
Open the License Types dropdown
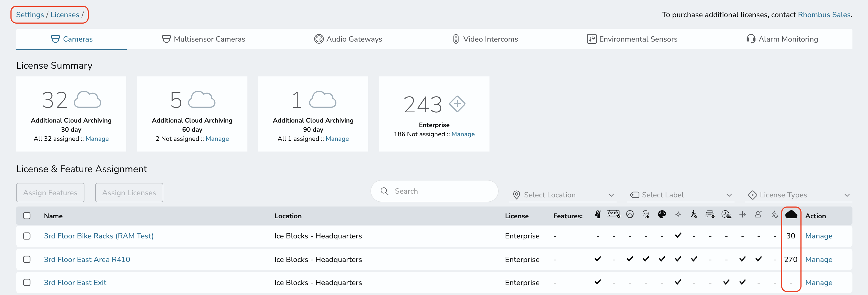point(799,195)
